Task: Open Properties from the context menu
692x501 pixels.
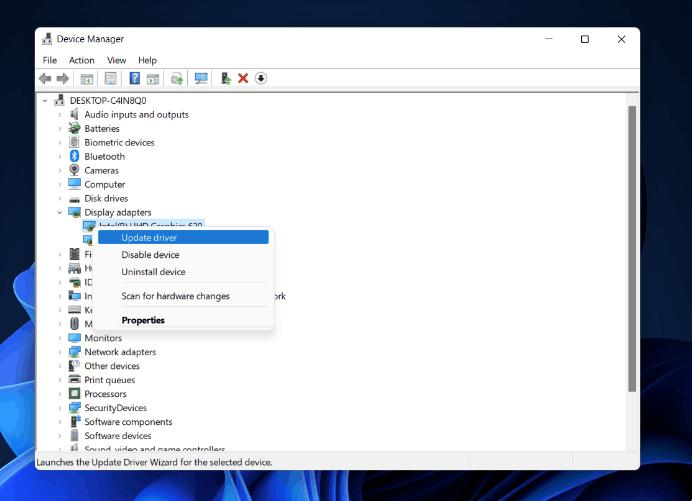Action: point(143,320)
